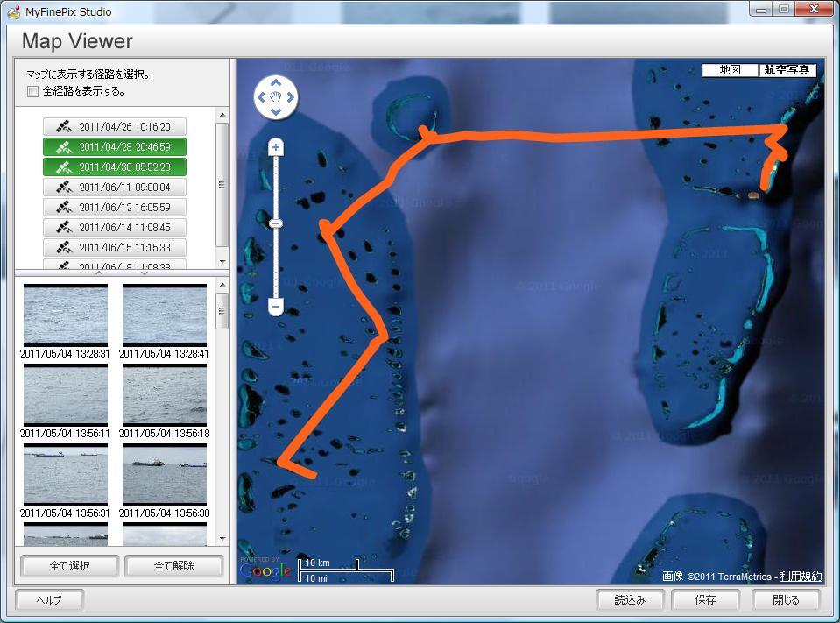The width and height of the screenshot is (840, 623).
Task: Open the photo taken 2011/05/04 13:56:11
Action: pos(66,395)
